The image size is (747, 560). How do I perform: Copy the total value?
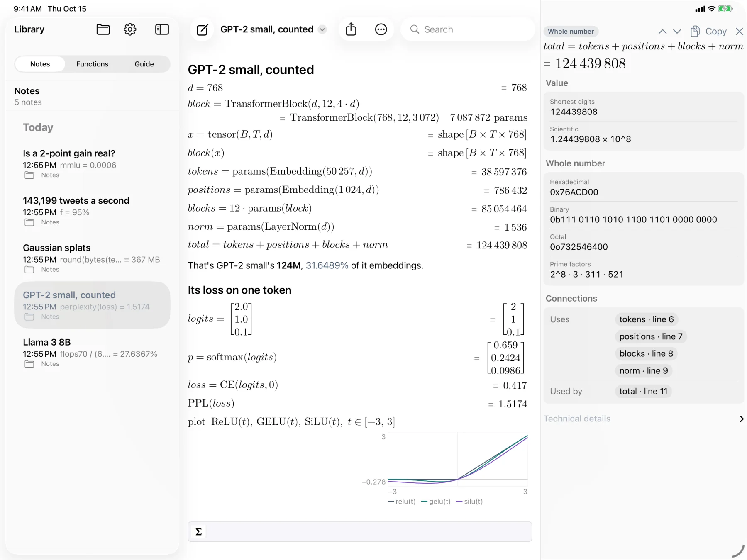tap(708, 32)
